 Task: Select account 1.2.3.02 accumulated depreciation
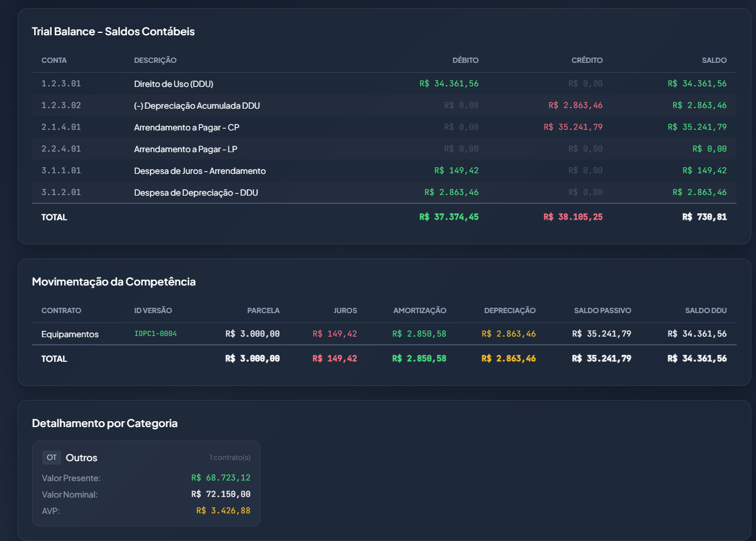(61, 106)
